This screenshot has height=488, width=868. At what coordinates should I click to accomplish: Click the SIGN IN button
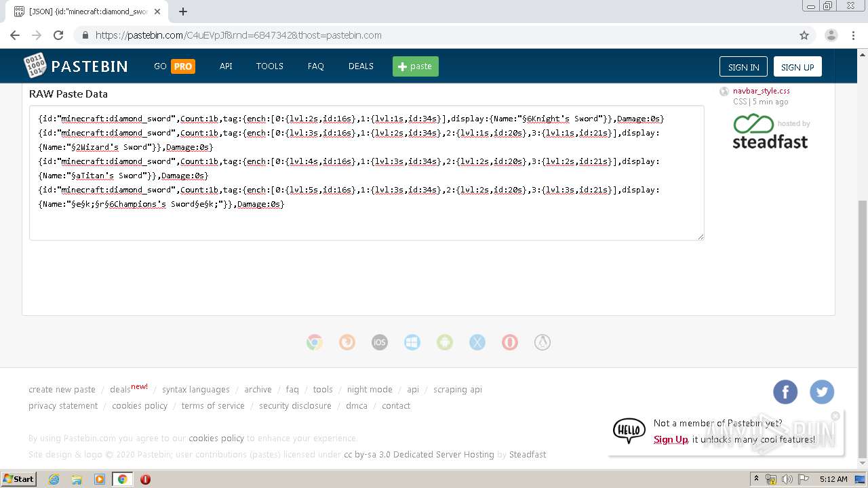[x=743, y=67]
